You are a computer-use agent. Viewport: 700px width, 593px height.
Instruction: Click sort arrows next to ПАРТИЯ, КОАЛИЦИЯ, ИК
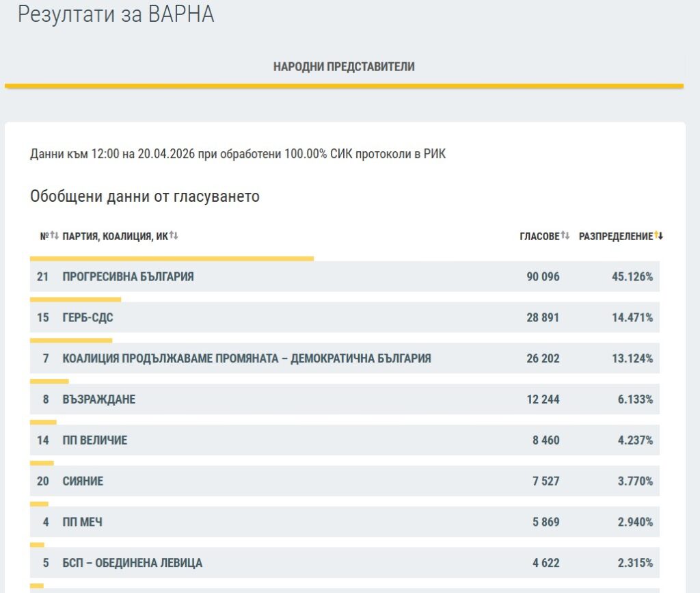tap(174, 236)
